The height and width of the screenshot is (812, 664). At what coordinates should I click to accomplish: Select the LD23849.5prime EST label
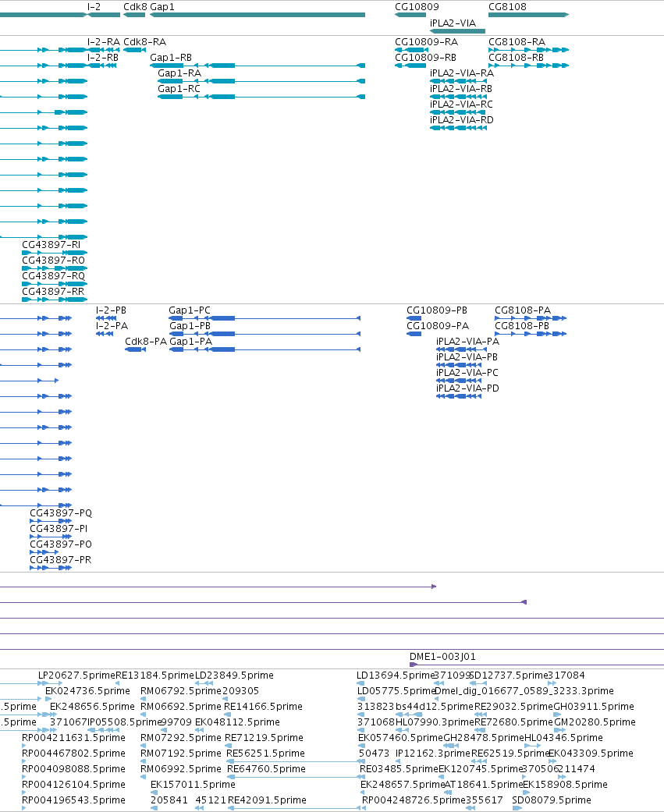tap(234, 675)
